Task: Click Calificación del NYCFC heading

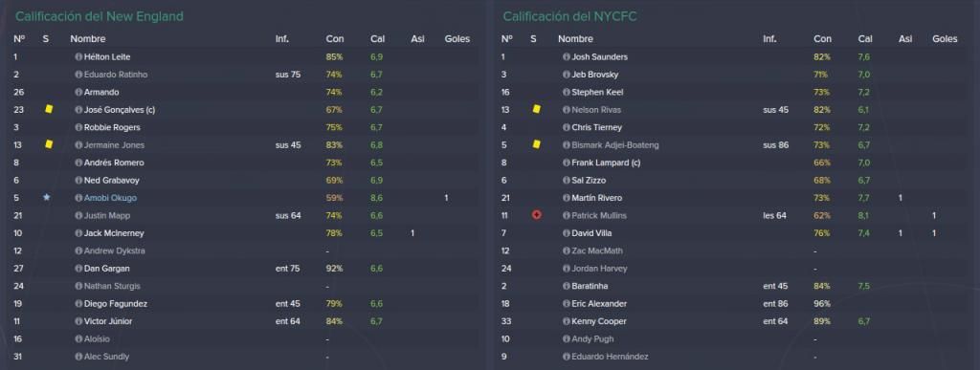Action: coord(570,16)
